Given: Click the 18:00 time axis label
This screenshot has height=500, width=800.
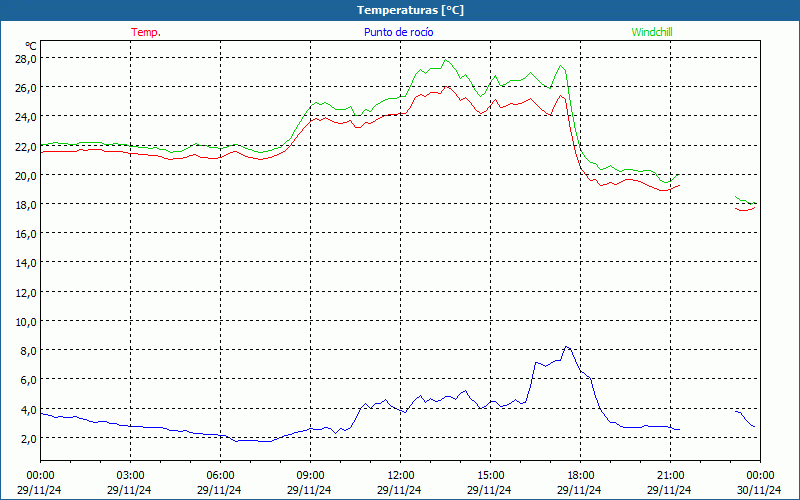Looking at the screenshot, I should pos(581,476).
